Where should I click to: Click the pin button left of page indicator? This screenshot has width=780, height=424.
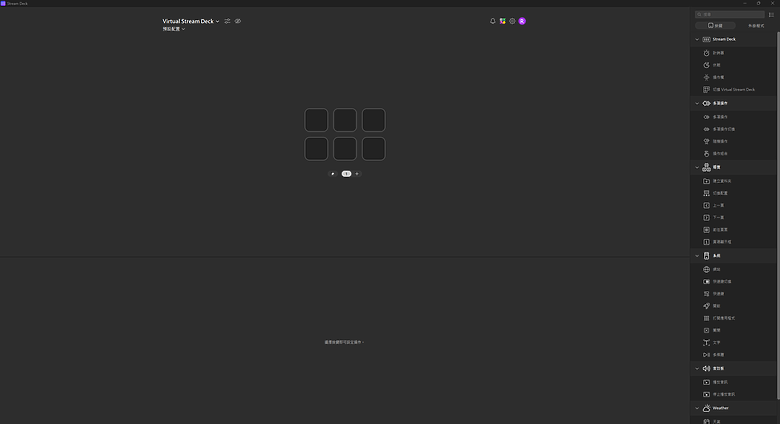tap(333, 174)
